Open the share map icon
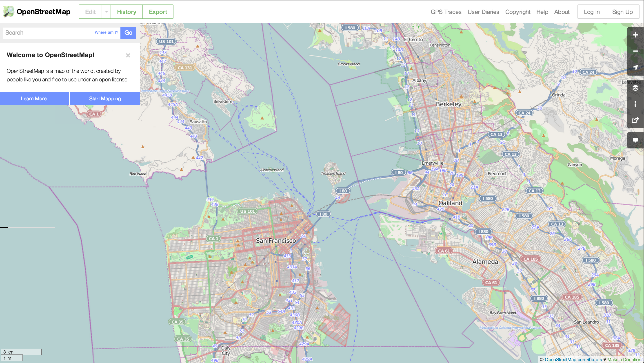The image size is (644, 363). coord(635,120)
